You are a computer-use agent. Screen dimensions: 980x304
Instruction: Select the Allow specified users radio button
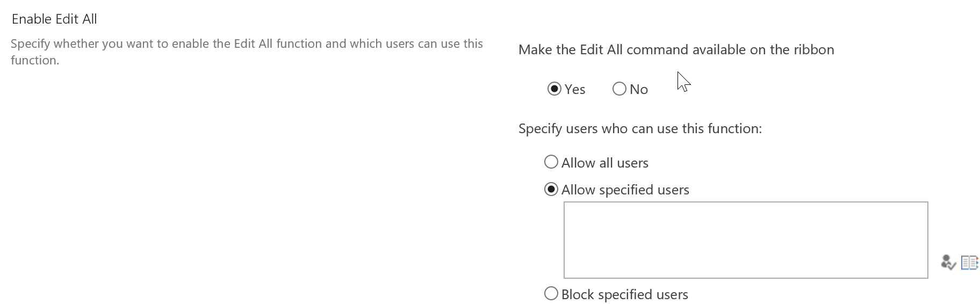pos(551,189)
